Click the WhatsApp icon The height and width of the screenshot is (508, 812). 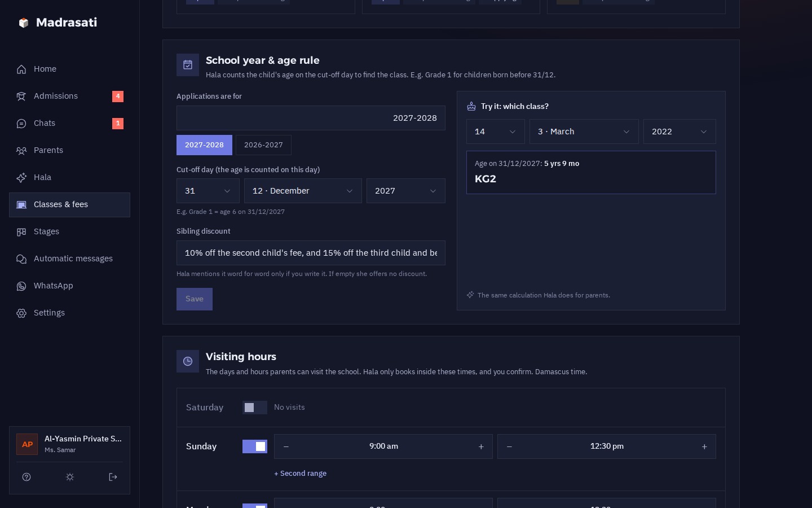tap(21, 286)
